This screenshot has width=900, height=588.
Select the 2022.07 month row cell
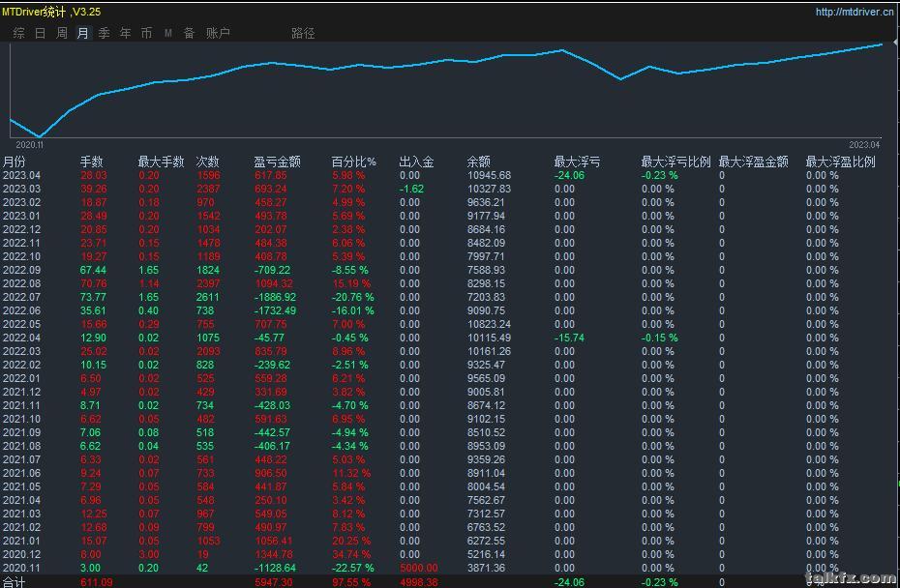coord(22,297)
